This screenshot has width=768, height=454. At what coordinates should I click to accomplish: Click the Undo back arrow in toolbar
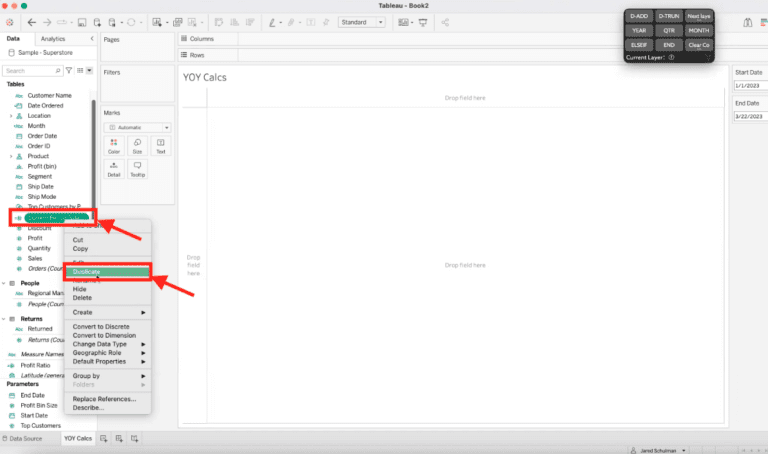point(32,23)
